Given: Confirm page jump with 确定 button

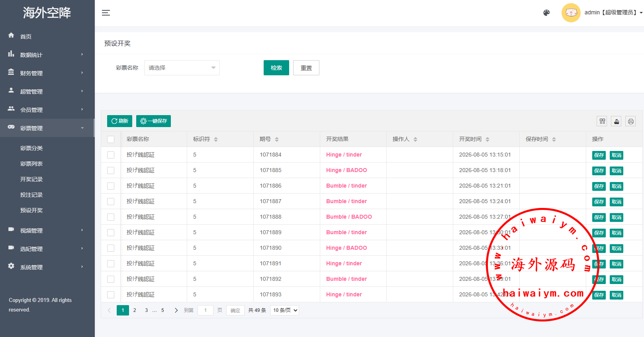Looking at the screenshot, I should (235, 310).
